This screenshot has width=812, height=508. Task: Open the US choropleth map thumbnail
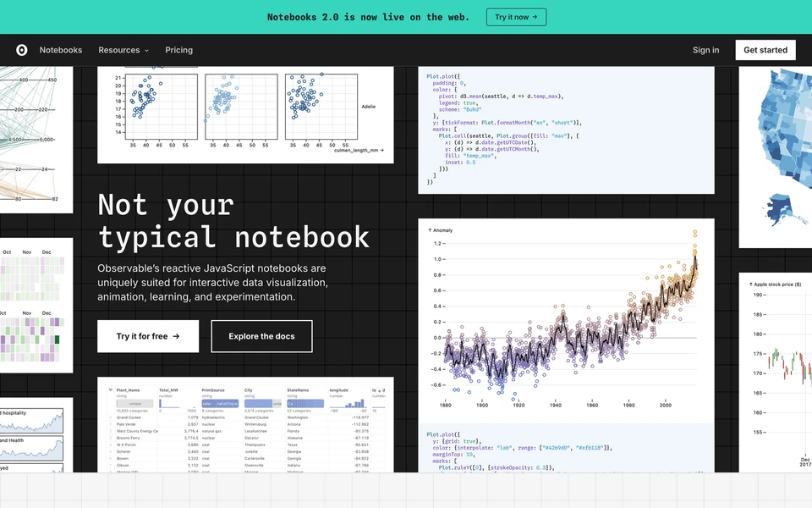(x=776, y=157)
